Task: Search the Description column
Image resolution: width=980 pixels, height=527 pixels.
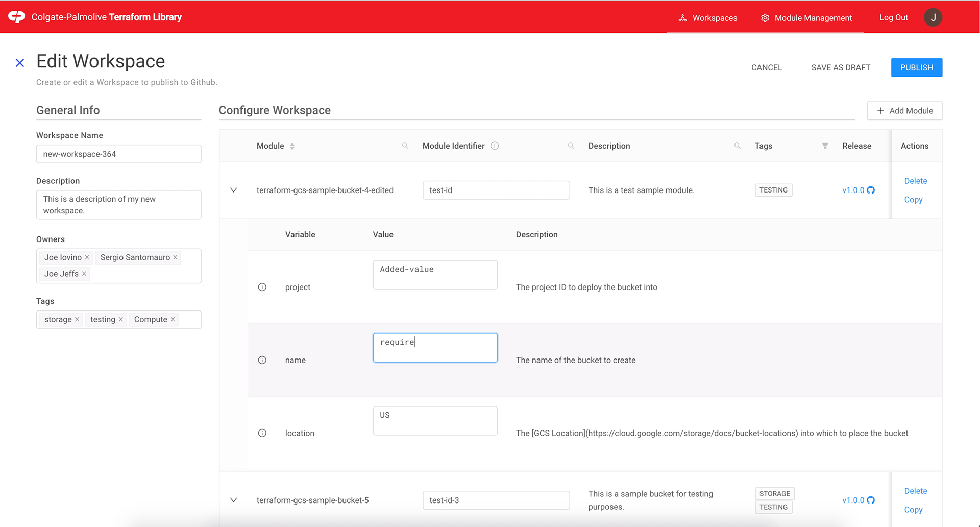Action: (738, 146)
